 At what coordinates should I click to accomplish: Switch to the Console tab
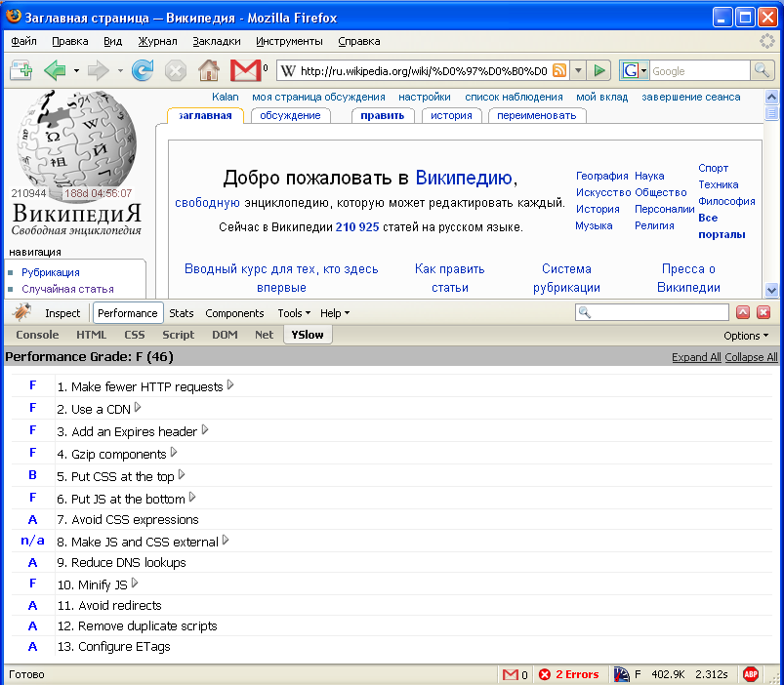click(37, 335)
